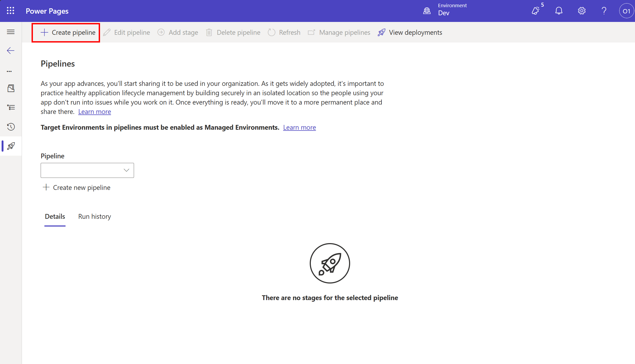Click the list view sidebar icon
635x364 pixels.
pyautogui.click(x=11, y=108)
